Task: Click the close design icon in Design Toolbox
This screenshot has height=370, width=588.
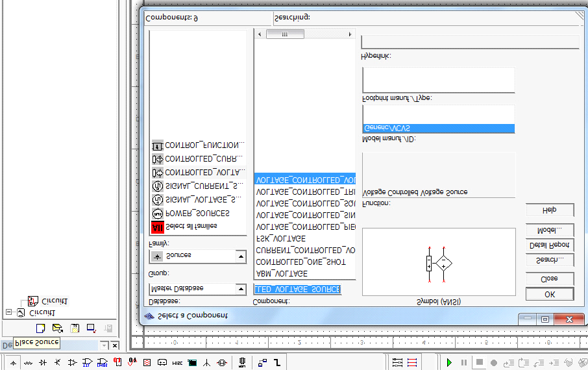Action: (x=92, y=328)
